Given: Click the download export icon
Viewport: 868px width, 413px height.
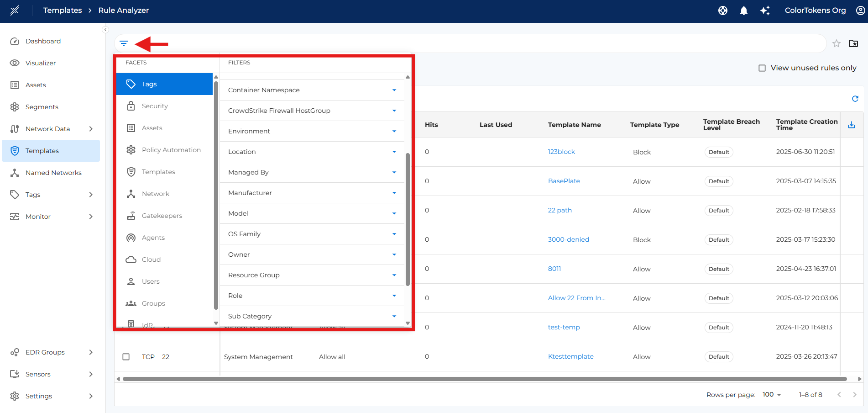Looking at the screenshot, I should coord(851,125).
